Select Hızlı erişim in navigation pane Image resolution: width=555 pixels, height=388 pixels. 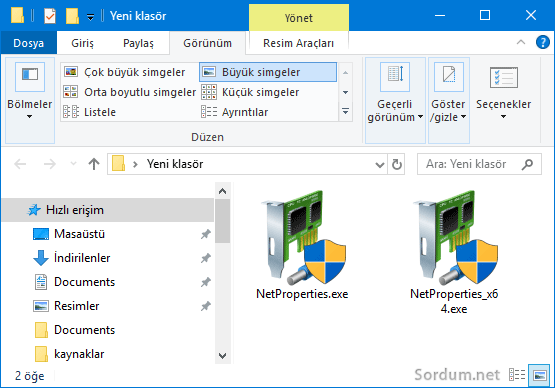(108, 210)
